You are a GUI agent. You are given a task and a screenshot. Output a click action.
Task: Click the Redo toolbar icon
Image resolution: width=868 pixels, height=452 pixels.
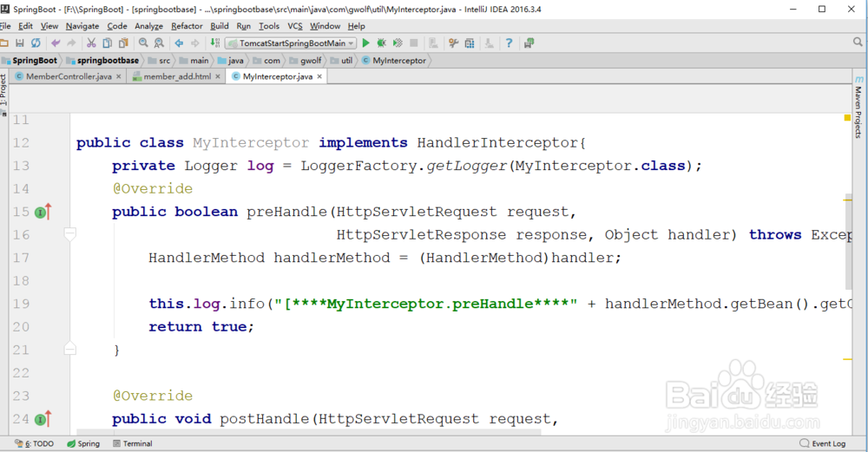pyautogui.click(x=71, y=43)
